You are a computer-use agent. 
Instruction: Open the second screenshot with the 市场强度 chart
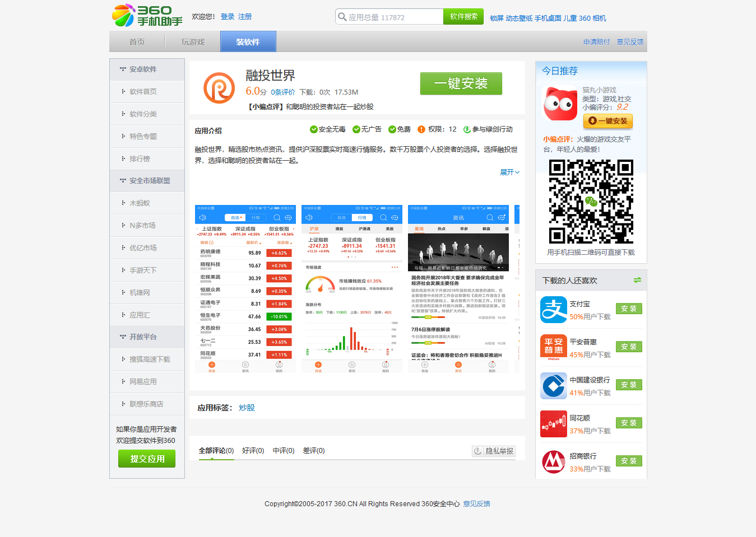click(352, 289)
